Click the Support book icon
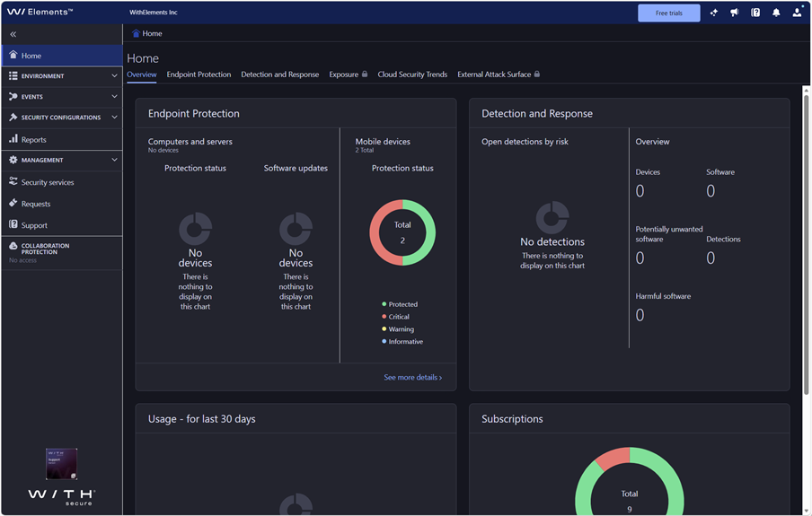This screenshot has width=812, height=516. pyautogui.click(x=13, y=224)
